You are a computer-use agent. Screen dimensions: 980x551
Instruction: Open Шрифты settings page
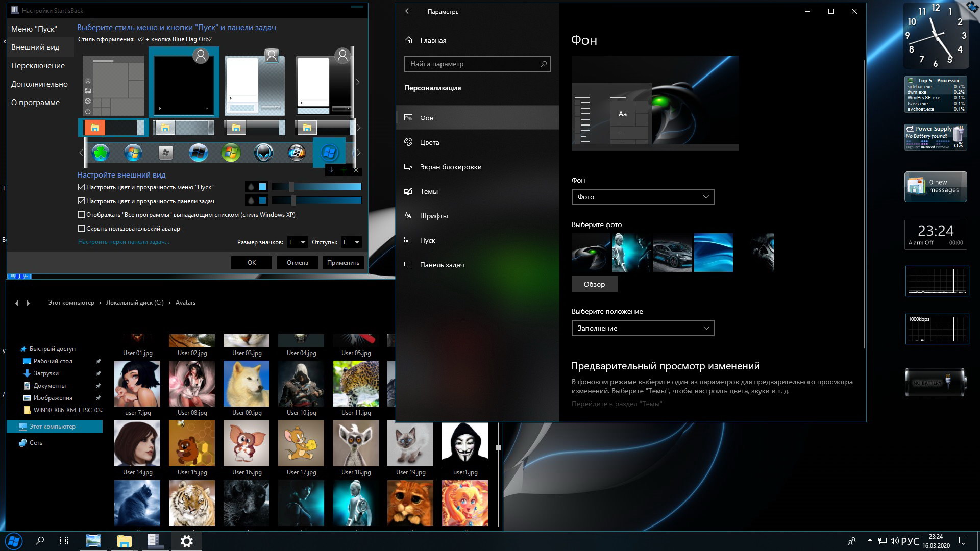(x=478, y=216)
